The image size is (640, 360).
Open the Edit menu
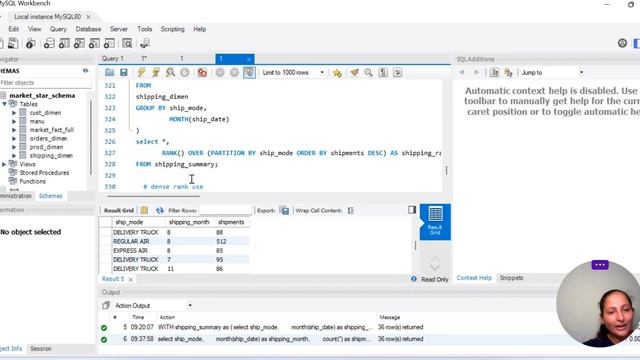point(14,29)
